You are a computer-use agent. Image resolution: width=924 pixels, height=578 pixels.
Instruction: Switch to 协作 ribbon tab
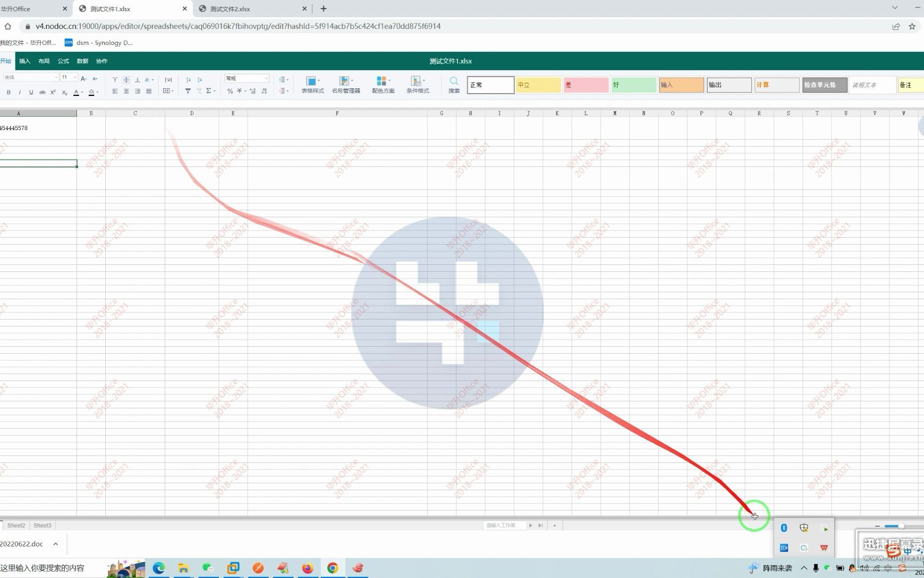[102, 61]
